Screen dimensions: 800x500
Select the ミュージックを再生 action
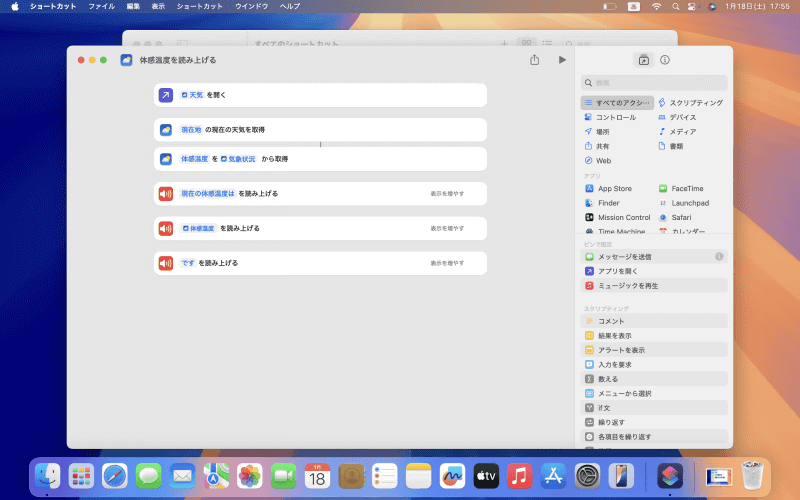click(x=654, y=286)
